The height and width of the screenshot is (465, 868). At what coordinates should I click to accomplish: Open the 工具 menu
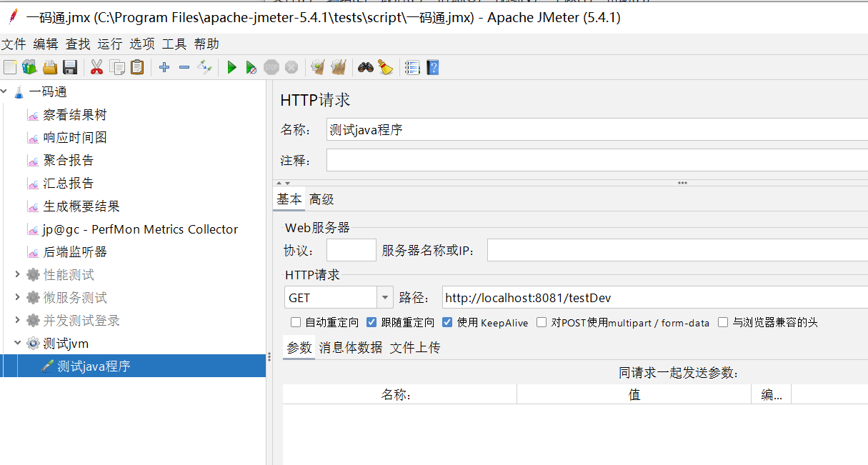174,44
